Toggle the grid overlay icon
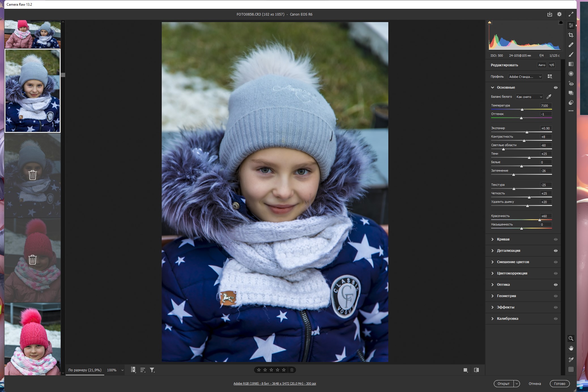Screen dimensions: 588x392 coord(571,369)
